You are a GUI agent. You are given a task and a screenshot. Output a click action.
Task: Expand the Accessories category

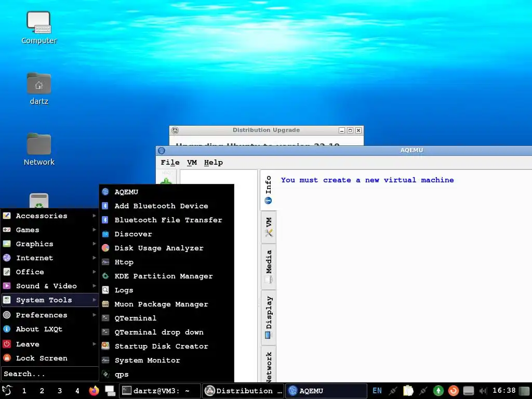(x=49, y=216)
